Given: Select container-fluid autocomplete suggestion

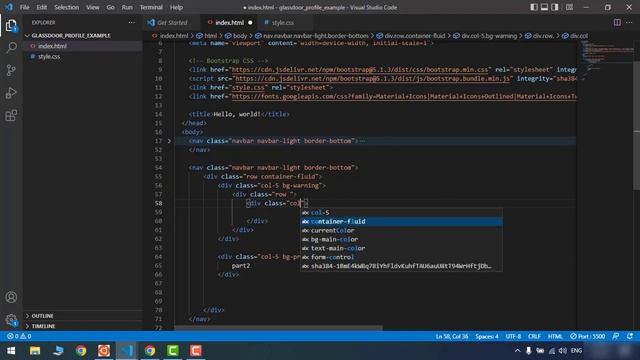Looking at the screenshot, I should pos(402,222).
